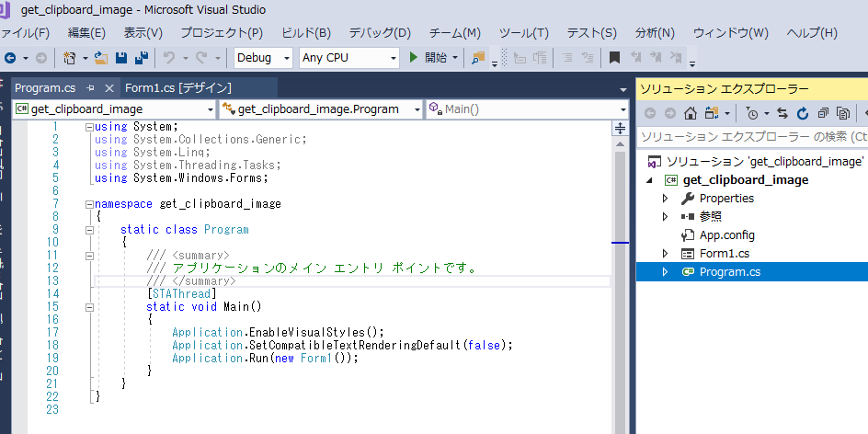Click Find in Files toolbar icon

(477, 58)
